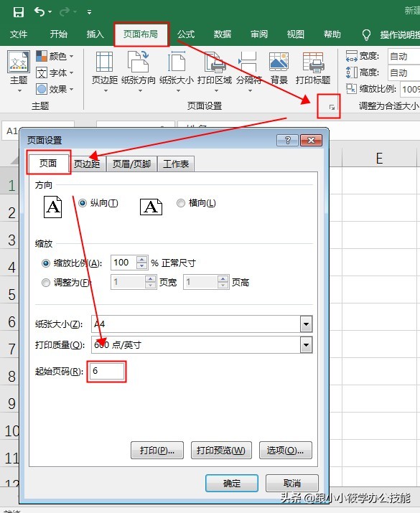Open the 字体 theme fonts dropdown
Image resolution: width=420 pixels, height=513 pixels.
click(x=55, y=72)
